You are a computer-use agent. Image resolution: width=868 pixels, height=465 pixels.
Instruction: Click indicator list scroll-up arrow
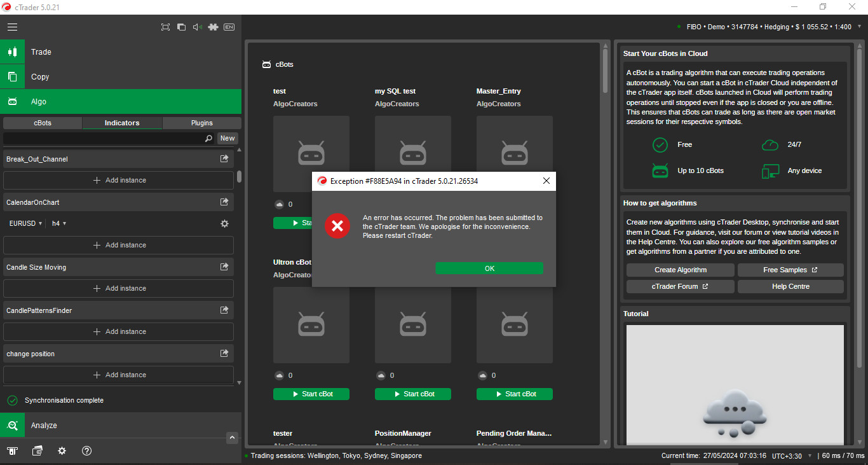point(239,150)
